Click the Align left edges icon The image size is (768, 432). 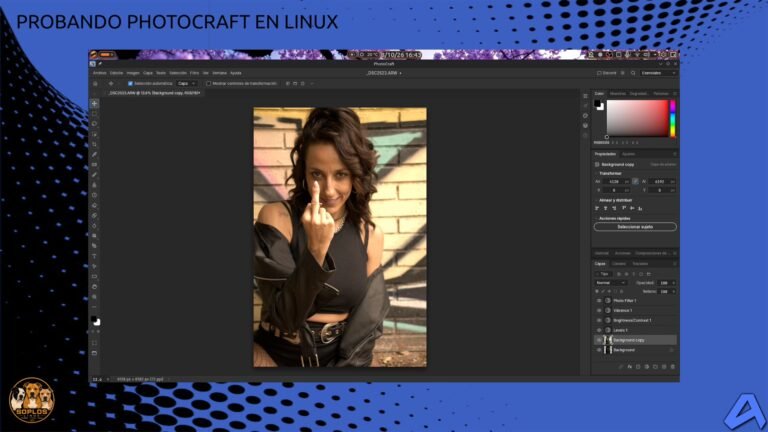tap(597, 209)
